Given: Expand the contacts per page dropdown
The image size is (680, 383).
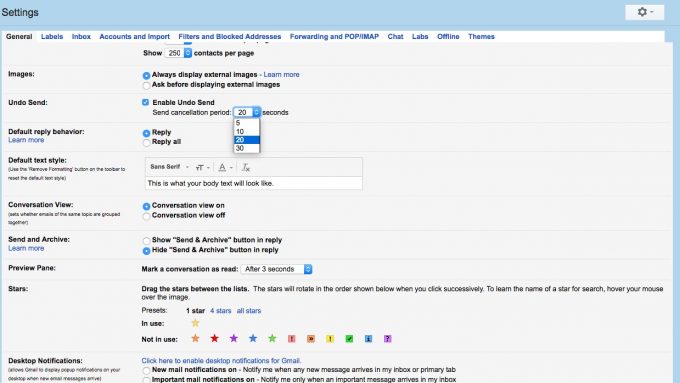Looking at the screenshot, I should click(x=178, y=53).
